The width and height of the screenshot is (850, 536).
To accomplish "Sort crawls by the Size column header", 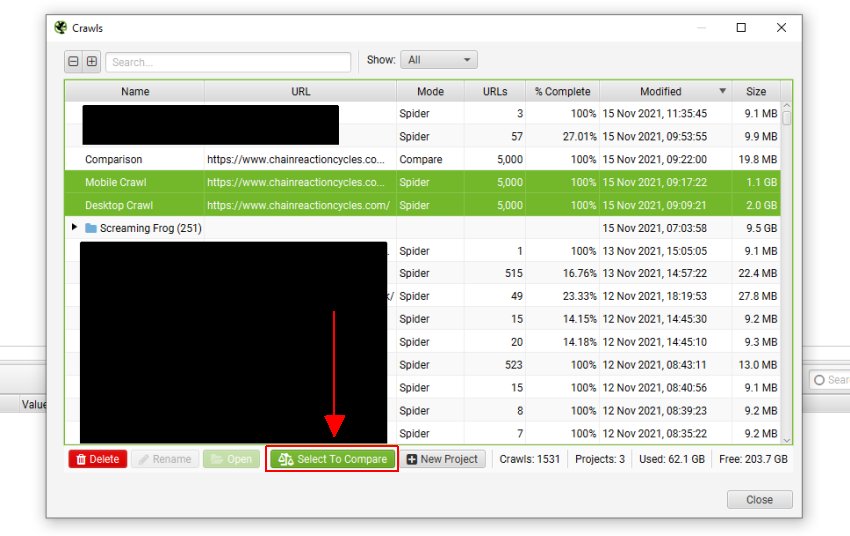I will tap(756, 92).
